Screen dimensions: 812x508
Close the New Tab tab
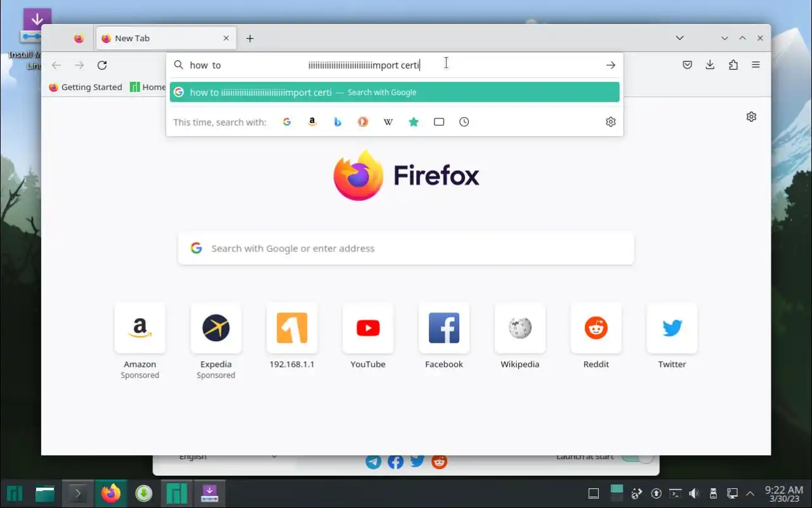click(x=226, y=38)
